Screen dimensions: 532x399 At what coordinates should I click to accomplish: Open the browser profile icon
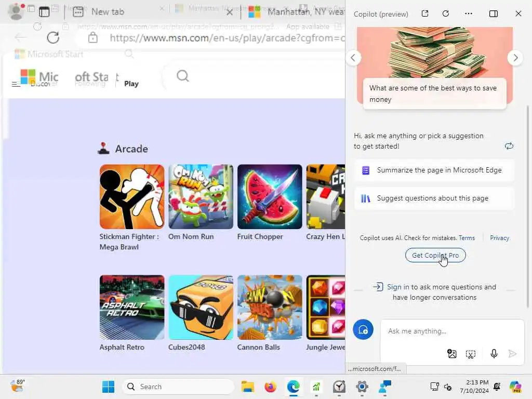(15, 12)
